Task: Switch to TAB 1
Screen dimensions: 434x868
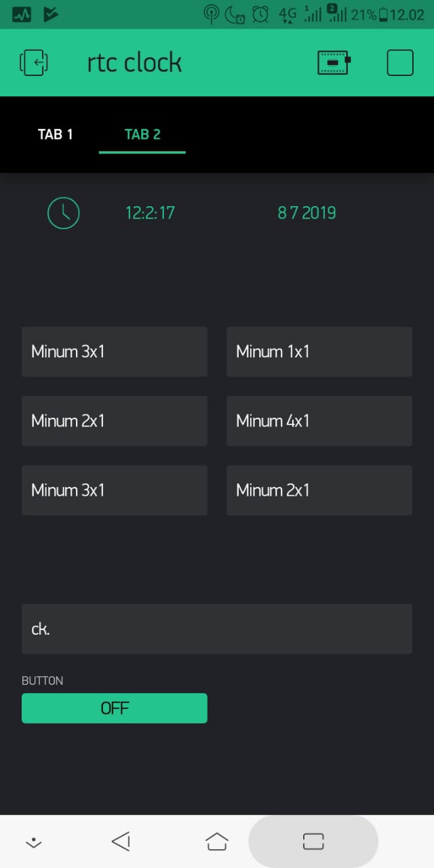Action: tap(56, 134)
